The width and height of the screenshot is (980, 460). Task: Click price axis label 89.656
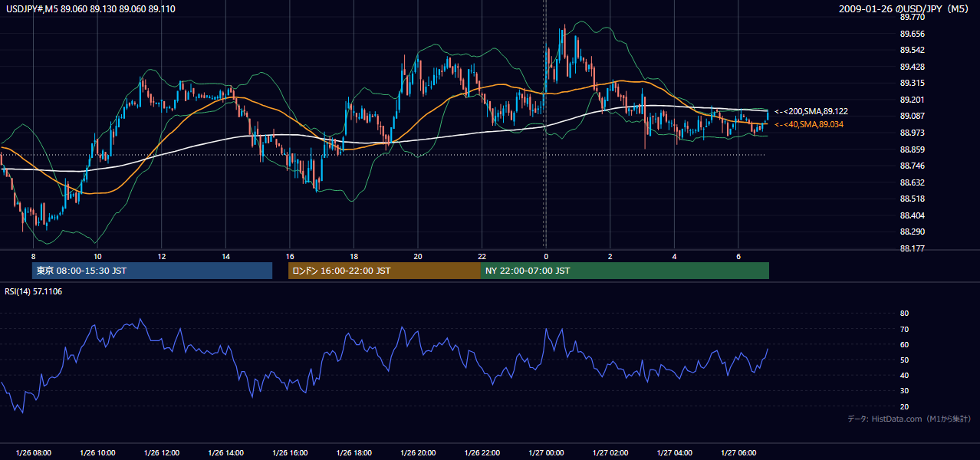pos(912,34)
